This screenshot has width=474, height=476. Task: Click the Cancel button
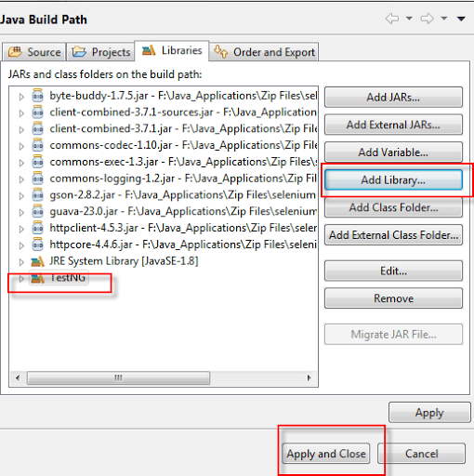[x=422, y=454]
